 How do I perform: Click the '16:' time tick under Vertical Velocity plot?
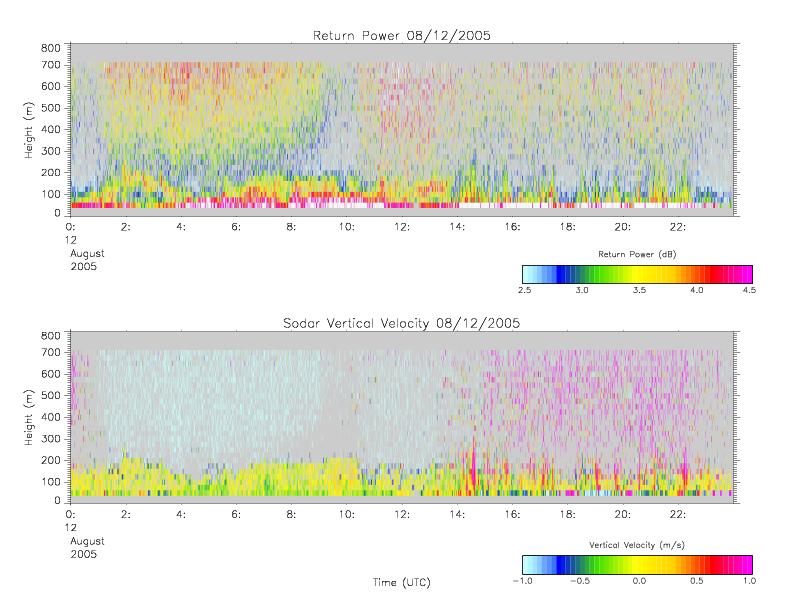[513, 515]
